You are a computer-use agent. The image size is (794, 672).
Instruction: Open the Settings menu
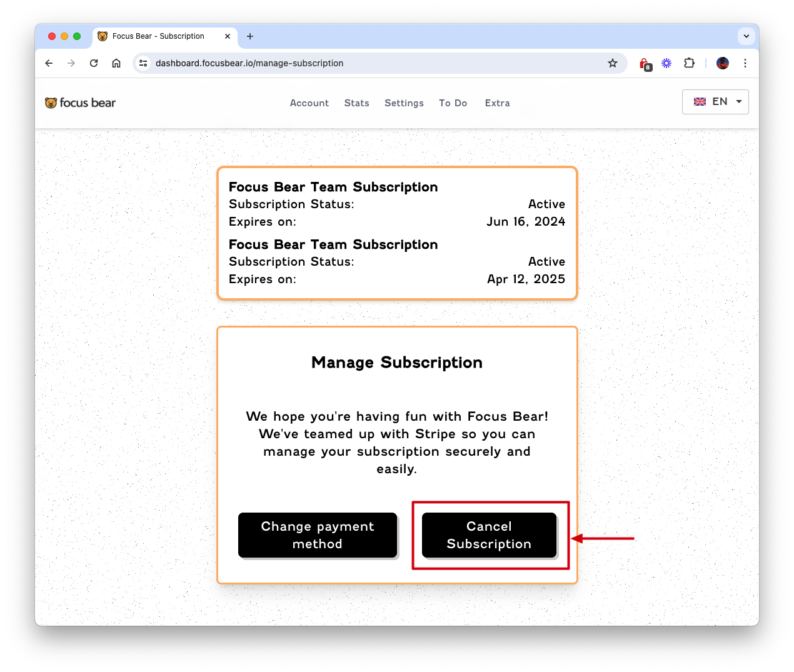pyautogui.click(x=404, y=103)
